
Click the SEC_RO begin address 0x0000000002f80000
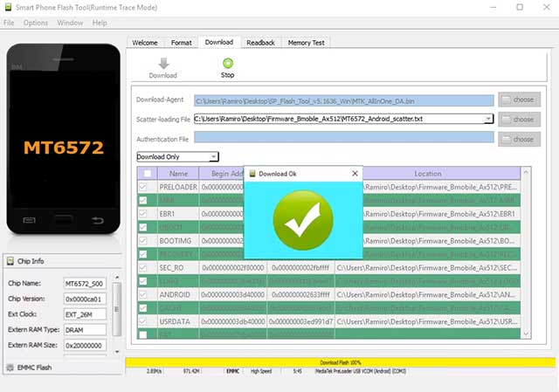pyautogui.click(x=233, y=268)
